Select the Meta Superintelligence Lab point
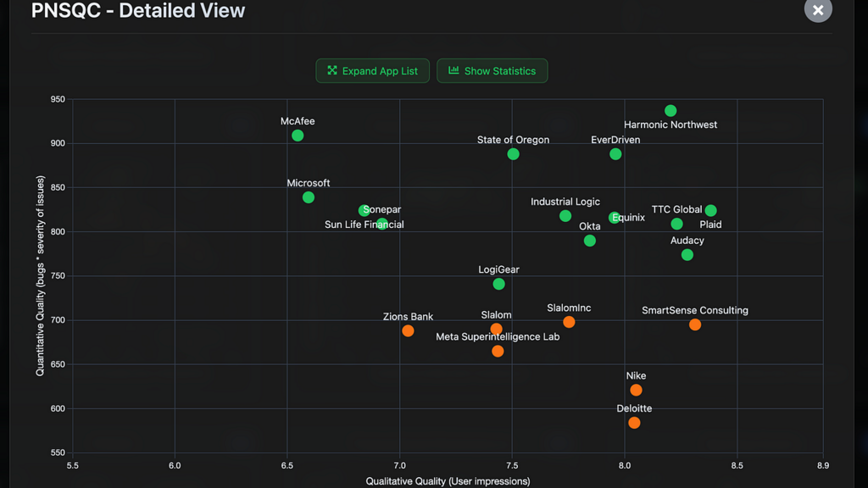The width and height of the screenshot is (868, 488). tap(498, 352)
